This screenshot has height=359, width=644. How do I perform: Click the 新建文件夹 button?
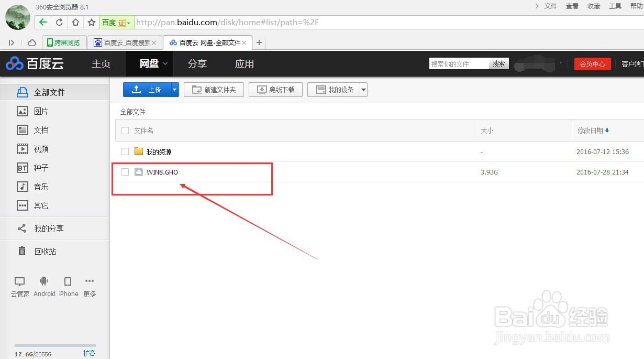tap(214, 90)
